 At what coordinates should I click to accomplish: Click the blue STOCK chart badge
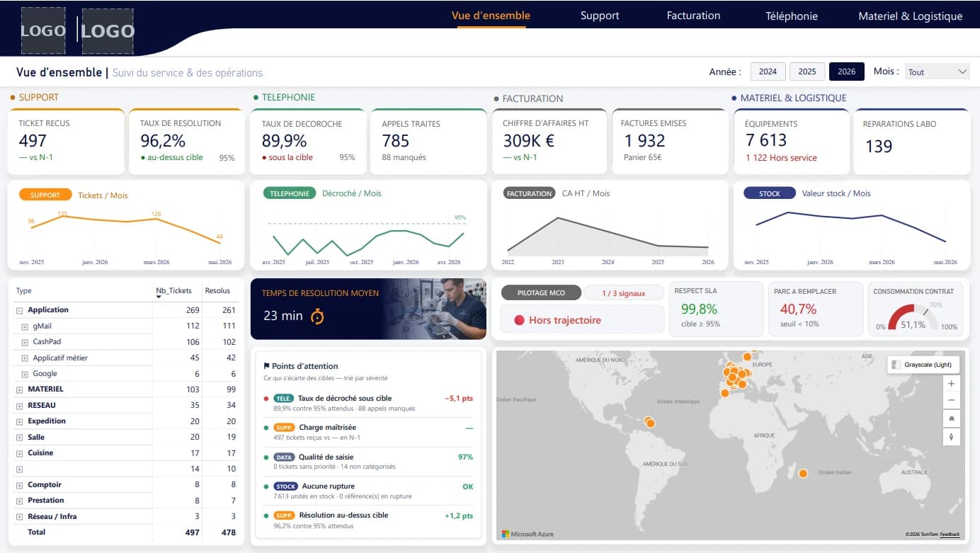[x=770, y=193]
